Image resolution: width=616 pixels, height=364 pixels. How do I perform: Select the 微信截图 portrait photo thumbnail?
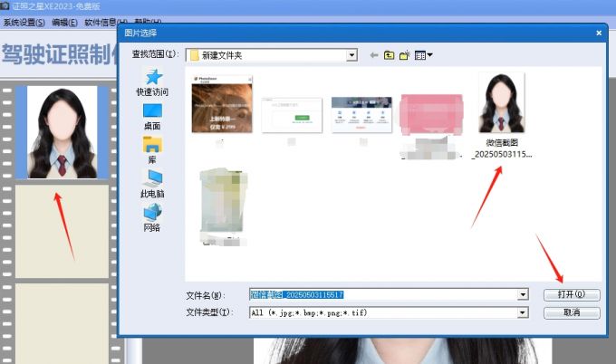coord(502,103)
